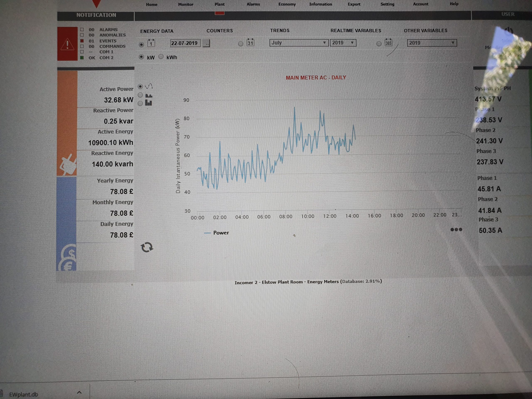The width and height of the screenshot is (532, 399).
Task: Click the NOTIFICATION panel header
Action: [96, 15]
